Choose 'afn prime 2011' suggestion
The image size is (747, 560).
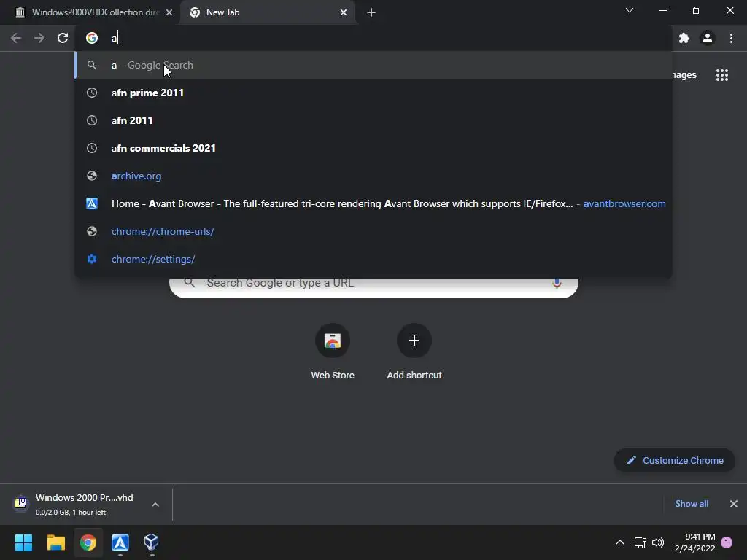coord(373,93)
